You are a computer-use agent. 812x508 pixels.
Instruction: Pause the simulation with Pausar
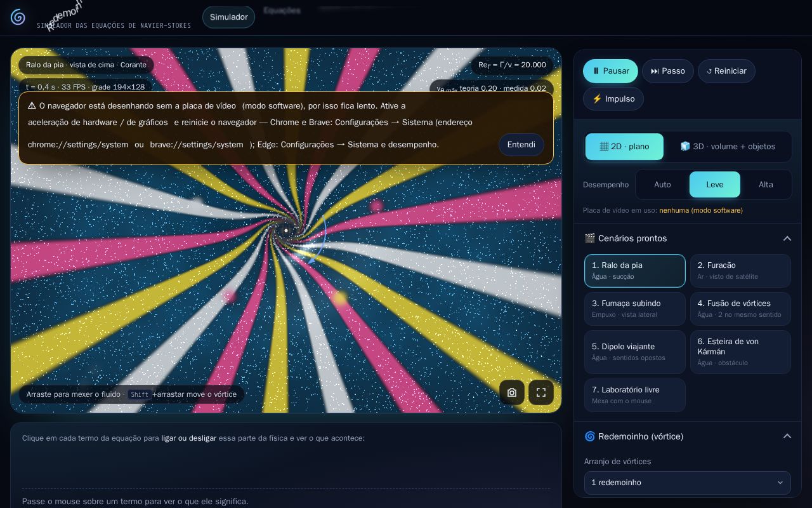tap(610, 71)
